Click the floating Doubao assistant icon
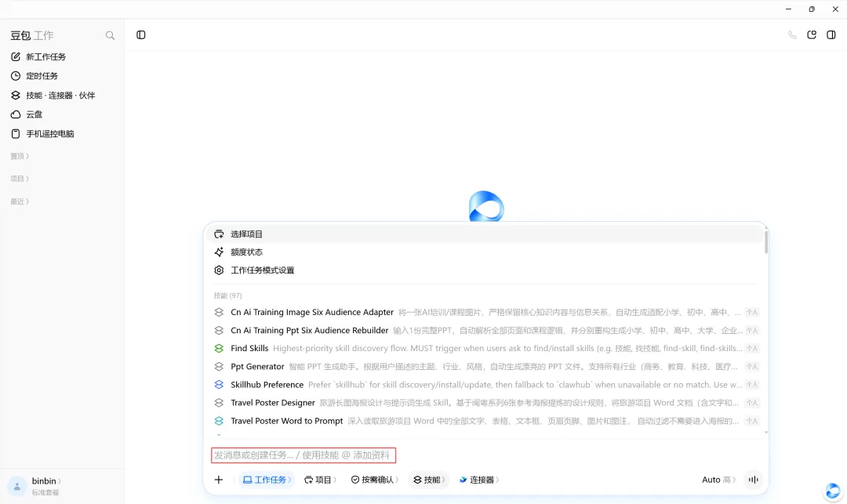Screen dimensions: 847x504 point(832,491)
